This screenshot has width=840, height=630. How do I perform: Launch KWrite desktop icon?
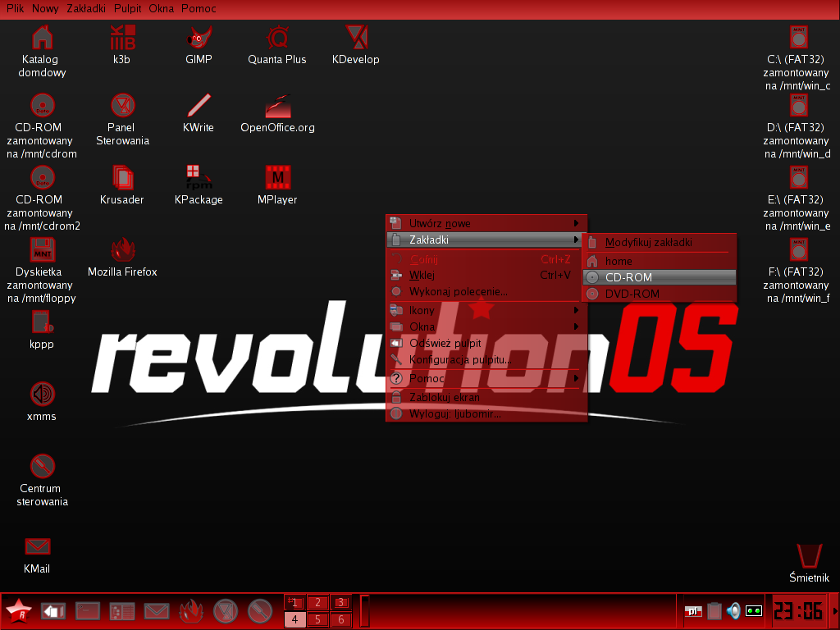(199, 106)
